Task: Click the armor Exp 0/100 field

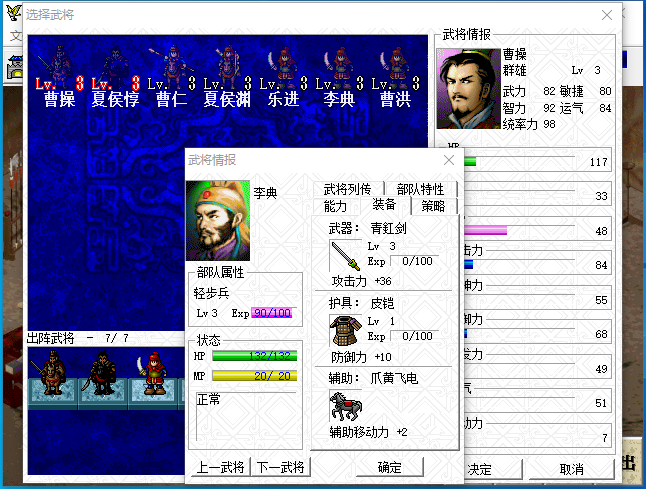Action: (x=415, y=336)
